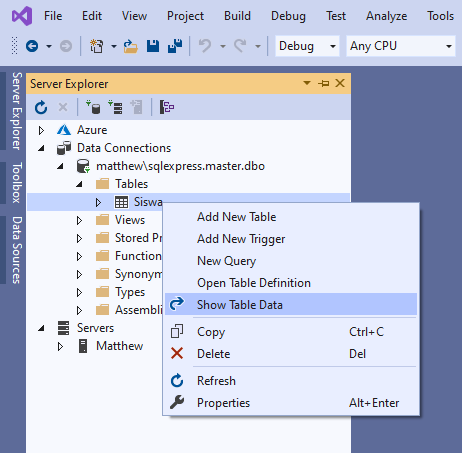
Task: Expand the Siswa table node
Action: coord(98,202)
